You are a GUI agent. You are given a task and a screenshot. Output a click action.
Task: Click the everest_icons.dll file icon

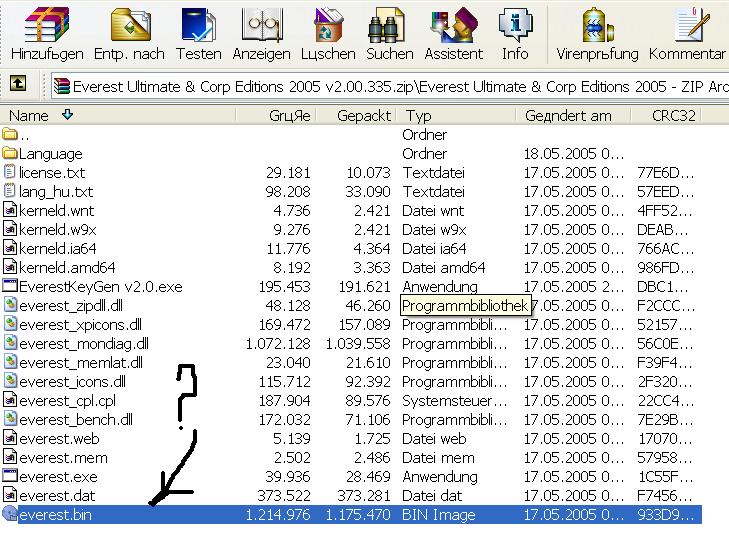coord(10,381)
